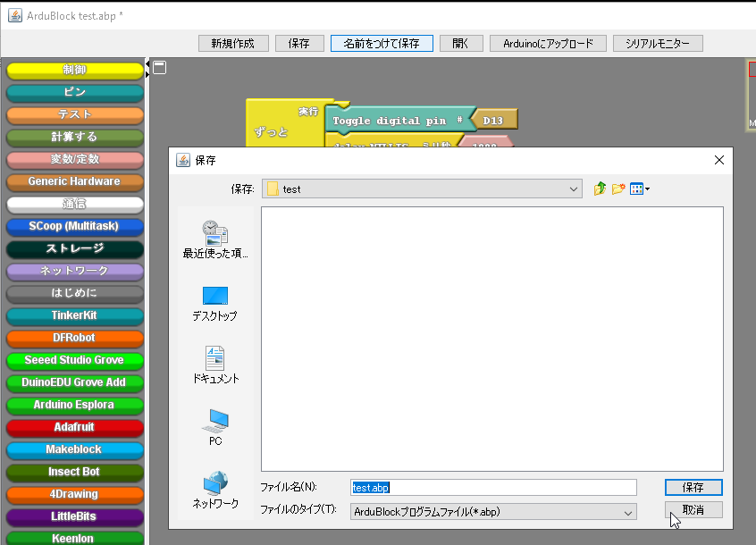Click the Arduinoにアップロード button
The height and width of the screenshot is (545, 756).
click(548, 43)
